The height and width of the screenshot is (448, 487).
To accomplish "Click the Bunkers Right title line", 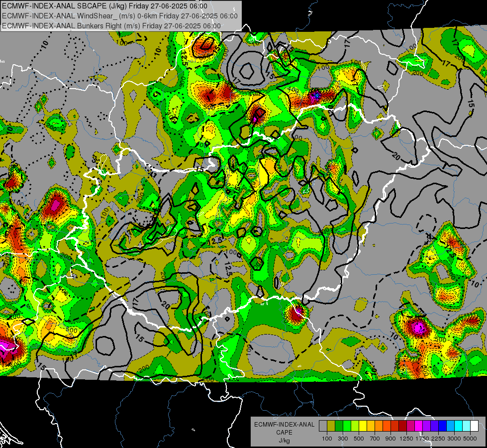I will (111, 26).
